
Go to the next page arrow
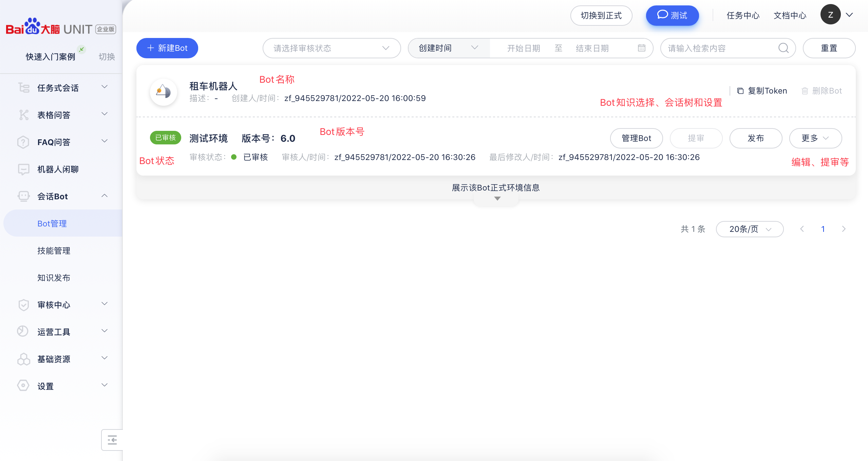tap(844, 229)
